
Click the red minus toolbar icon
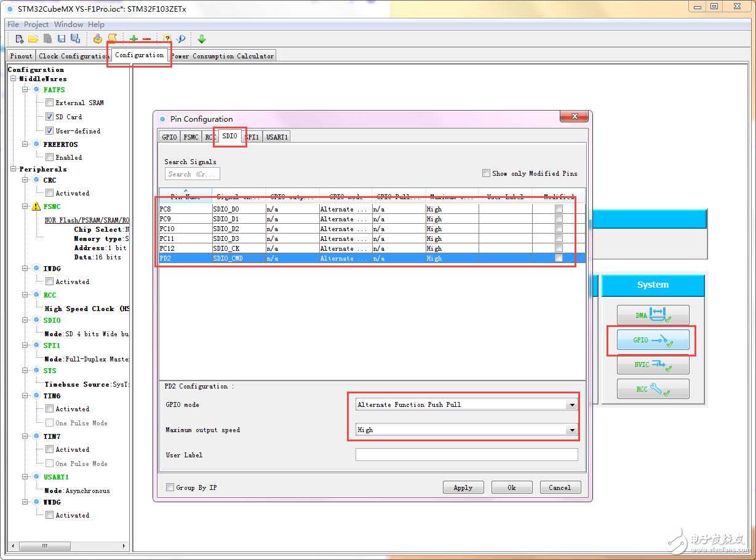pyautogui.click(x=147, y=39)
